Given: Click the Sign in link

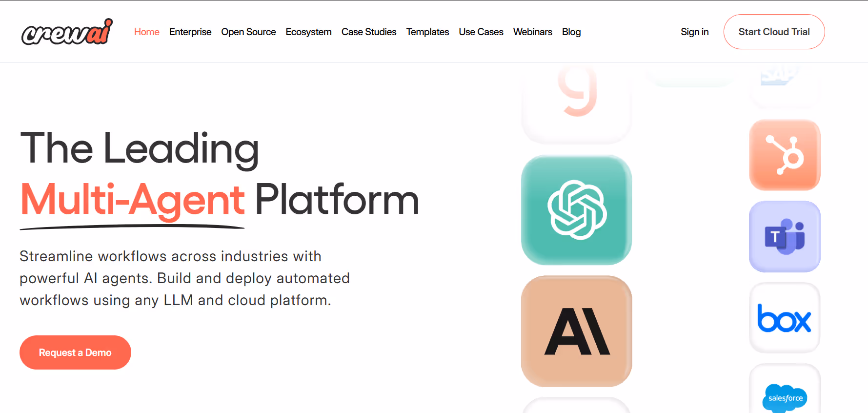Looking at the screenshot, I should click(x=695, y=32).
